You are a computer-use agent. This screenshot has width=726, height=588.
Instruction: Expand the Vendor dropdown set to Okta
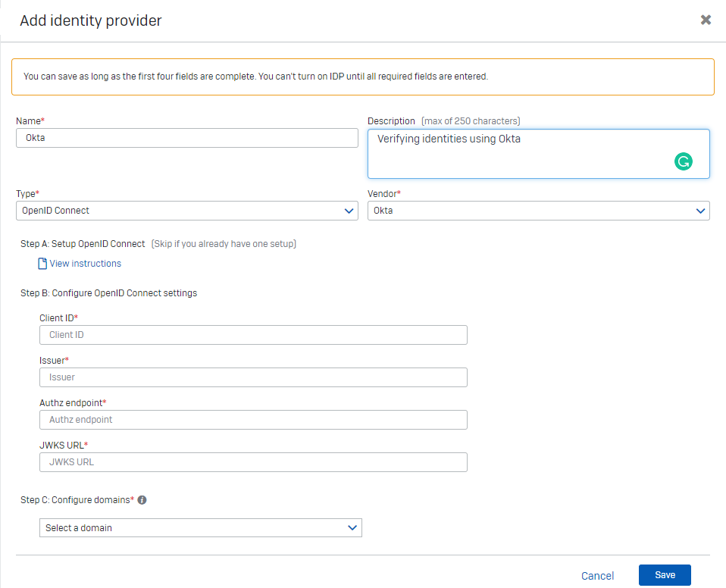tap(538, 211)
